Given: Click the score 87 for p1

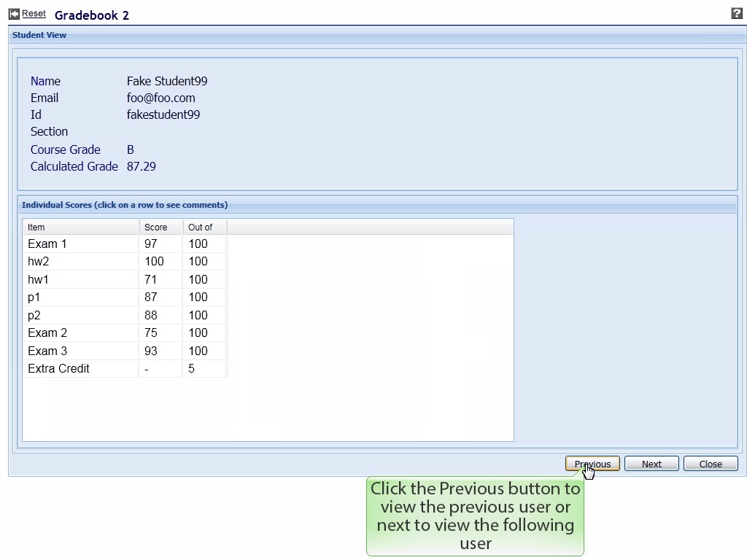Looking at the screenshot, I should pos(150,297).
